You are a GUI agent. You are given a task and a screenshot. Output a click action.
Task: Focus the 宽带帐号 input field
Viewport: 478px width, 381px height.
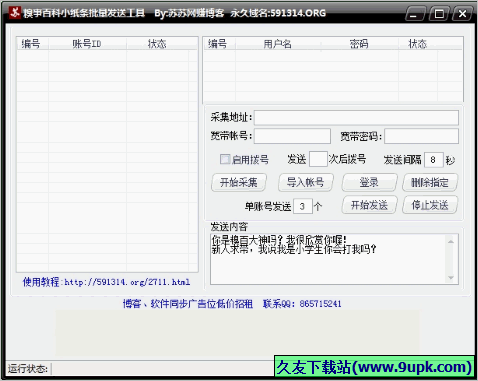[x=292, y=136]
